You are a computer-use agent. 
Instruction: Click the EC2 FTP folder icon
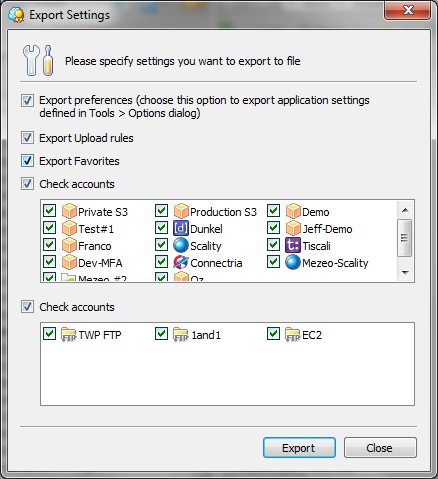[293, 335]
